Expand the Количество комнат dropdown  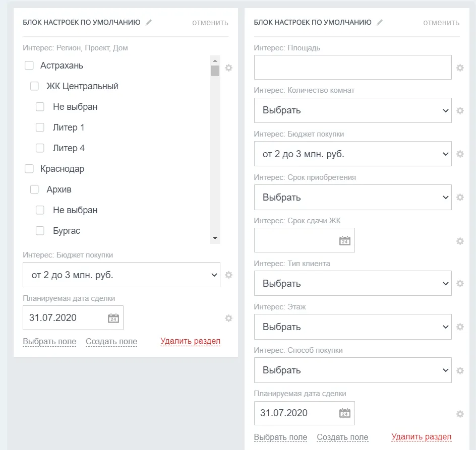coord(352,110)
